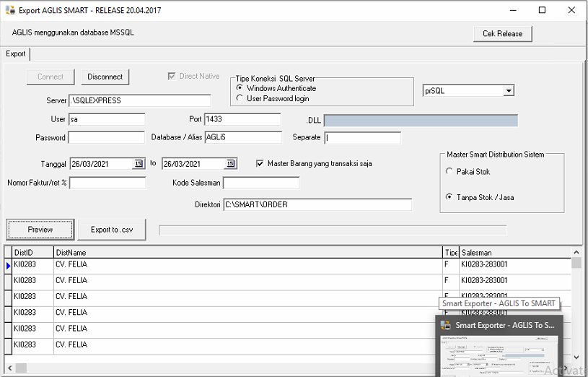
Task: Click the horizontal scrollbar thumb of the grid
Action: (21, 368)
